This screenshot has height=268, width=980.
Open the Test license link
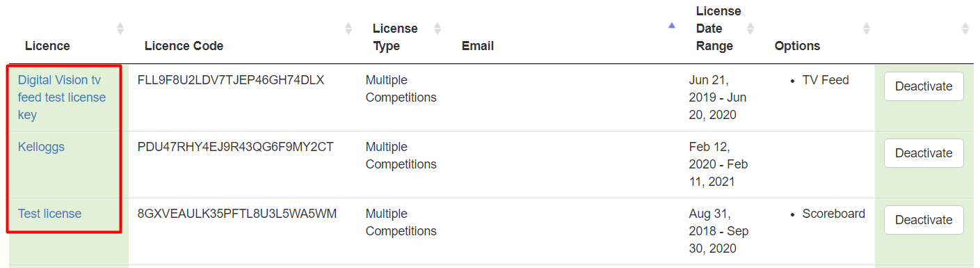49,214
